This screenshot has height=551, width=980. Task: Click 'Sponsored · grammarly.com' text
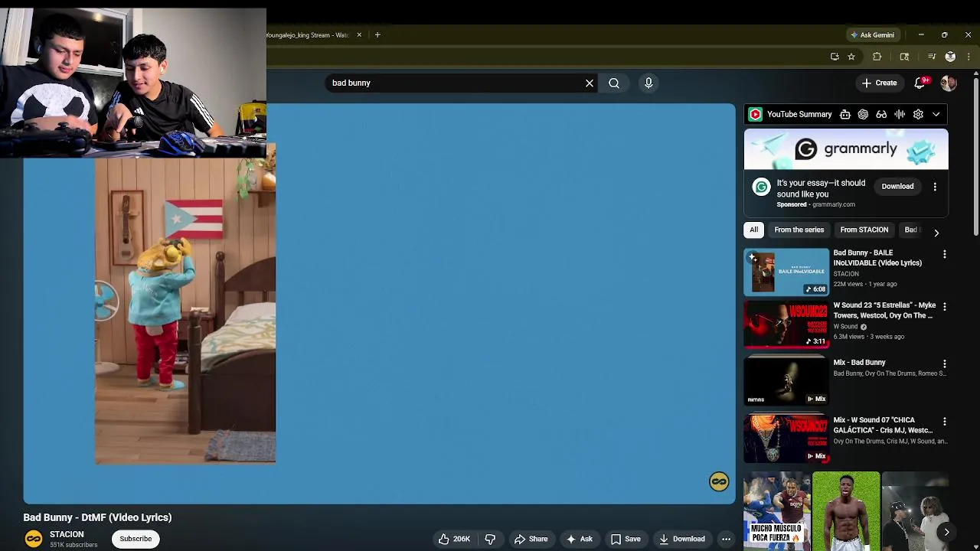point(815,204)
